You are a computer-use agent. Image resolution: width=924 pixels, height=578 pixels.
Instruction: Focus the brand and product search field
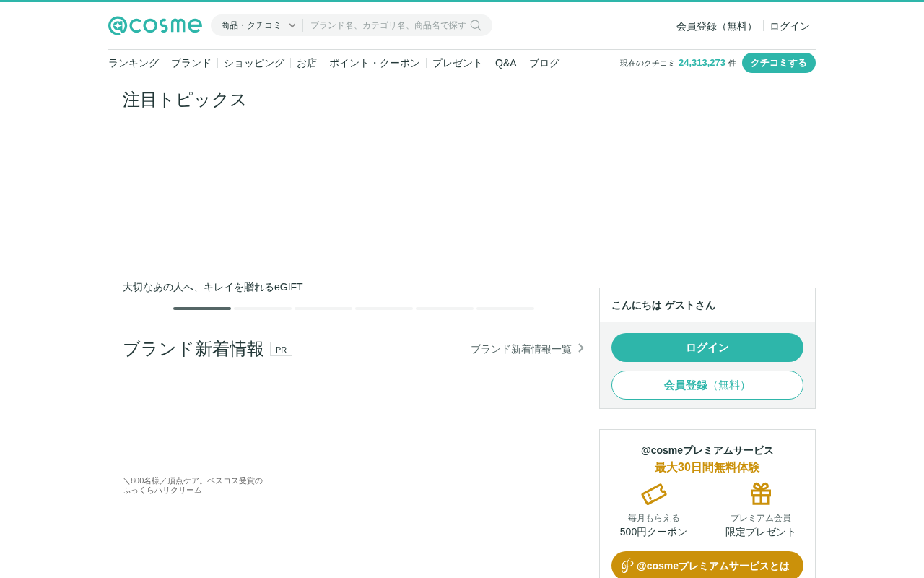[388, 25]
